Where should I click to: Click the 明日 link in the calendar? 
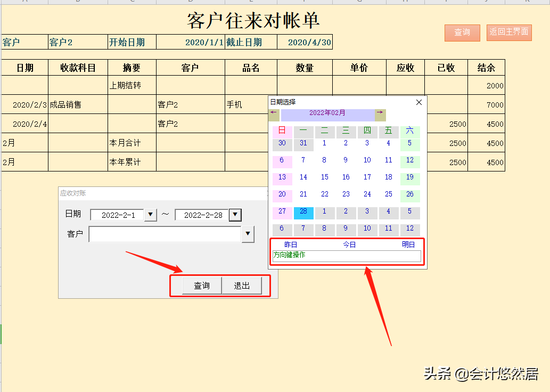pos(408,244)
